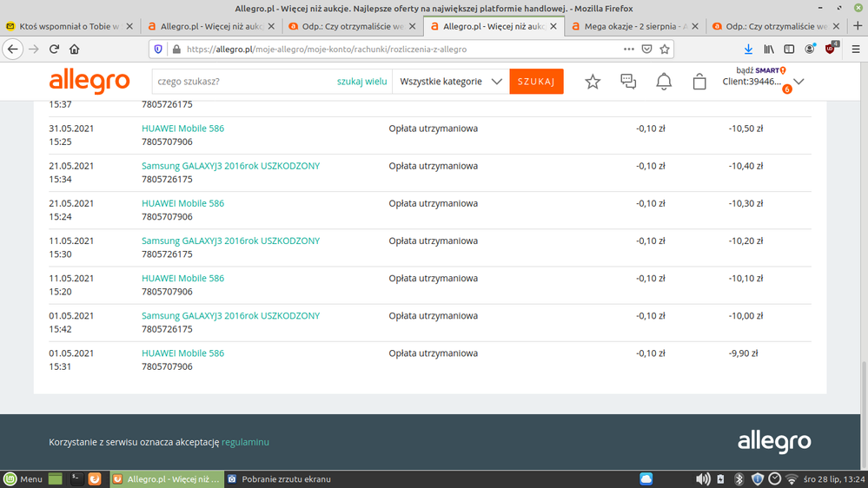Switch to 'Ktoś wspomniał o Tobie' tab
This screenshot has height=488, width=868.
(x=70, y=26)
